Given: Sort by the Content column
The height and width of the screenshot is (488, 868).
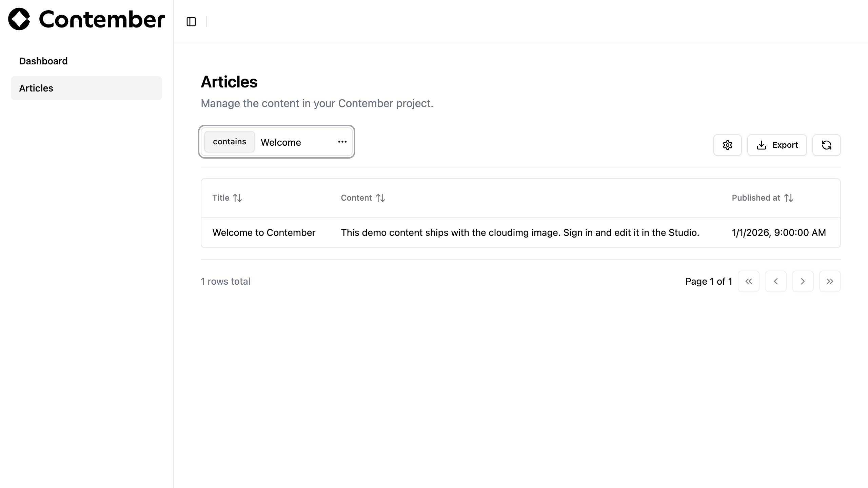Looking at the screenshot, I should pyautogui.click(x=363, y=198).
